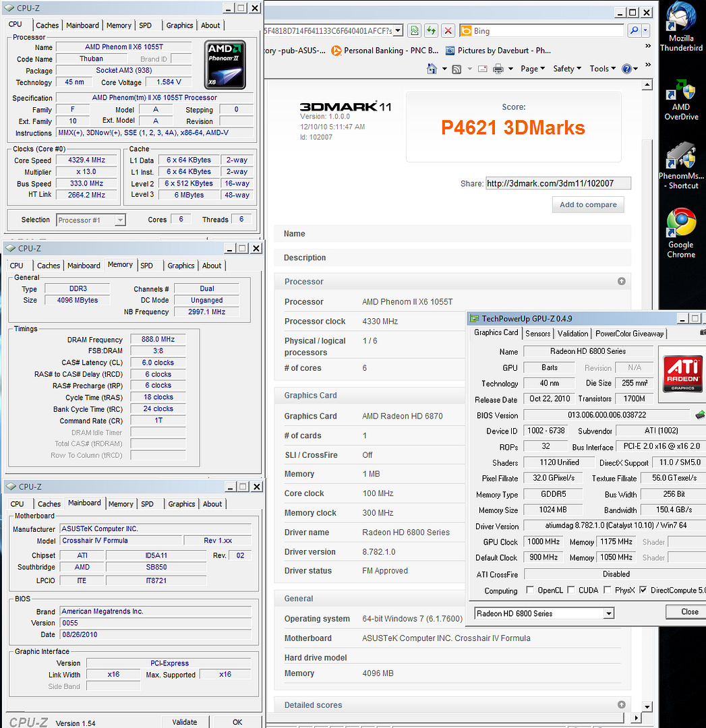Show more favorites bar items chevron

(648, 46)
